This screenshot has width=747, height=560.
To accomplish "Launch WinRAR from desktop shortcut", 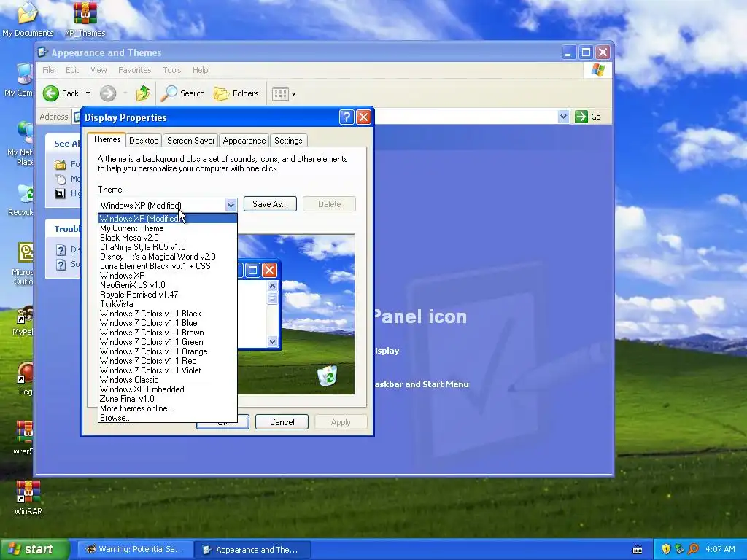I will [x=28, y=497].
